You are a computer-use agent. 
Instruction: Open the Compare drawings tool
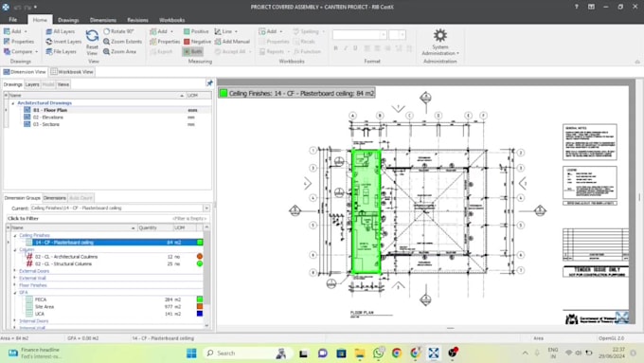pos(21,52)
